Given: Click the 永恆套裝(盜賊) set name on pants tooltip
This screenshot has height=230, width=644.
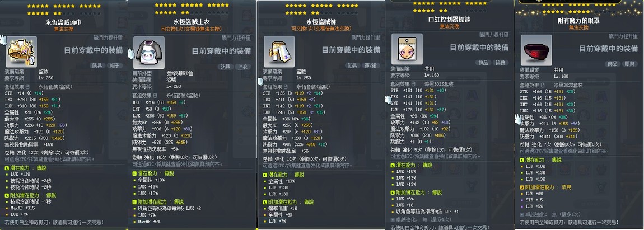Looking at the screenshot, I should (313, 87).
